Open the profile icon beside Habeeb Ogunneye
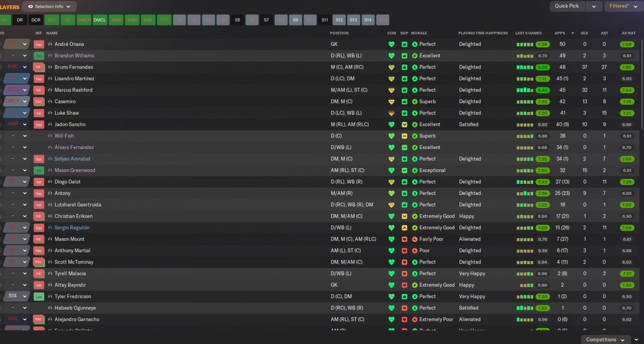The image size is (644, 344). 50,308
